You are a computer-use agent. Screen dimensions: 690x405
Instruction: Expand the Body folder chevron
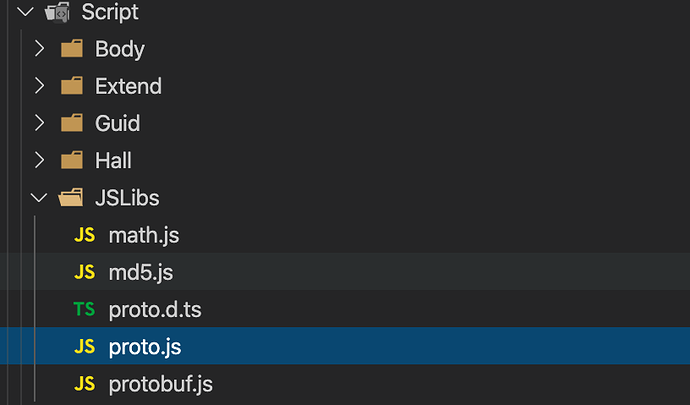39,49
